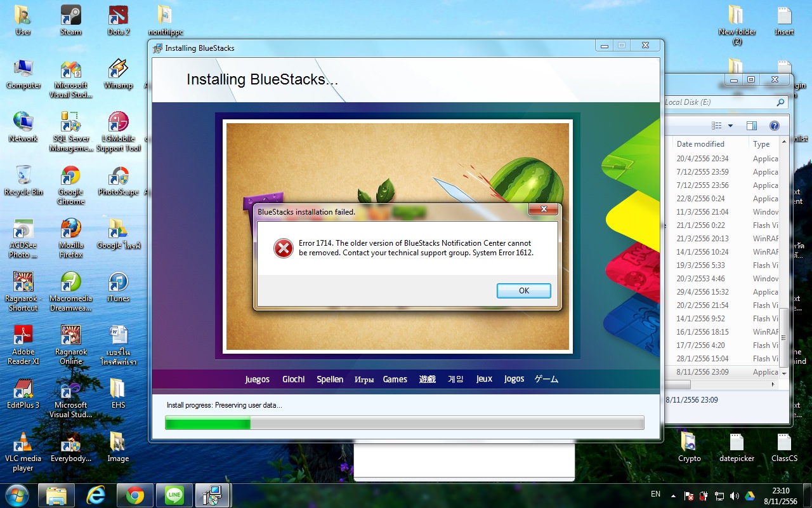
Task: Open the Network desktop icon
Action: [23, 127]
